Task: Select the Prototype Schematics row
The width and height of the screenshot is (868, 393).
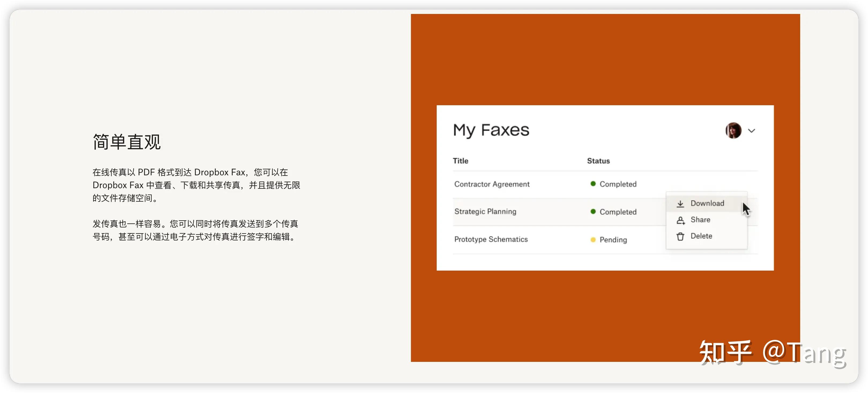Action: click(x=491, y=239)
